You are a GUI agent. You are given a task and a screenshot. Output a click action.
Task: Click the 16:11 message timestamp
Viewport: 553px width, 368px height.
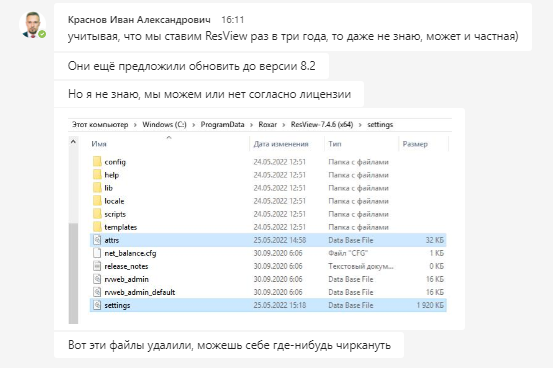point(232,20)
